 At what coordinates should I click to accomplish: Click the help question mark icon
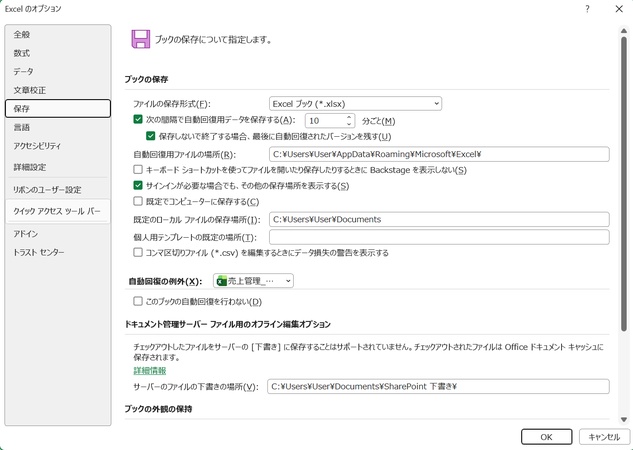[x=587, y=9]
